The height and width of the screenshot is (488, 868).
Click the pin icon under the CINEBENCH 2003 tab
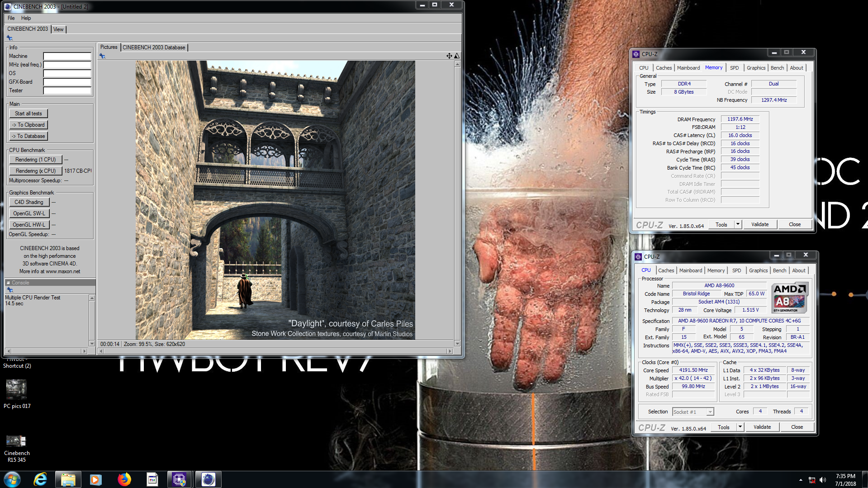tap(9, 38)
